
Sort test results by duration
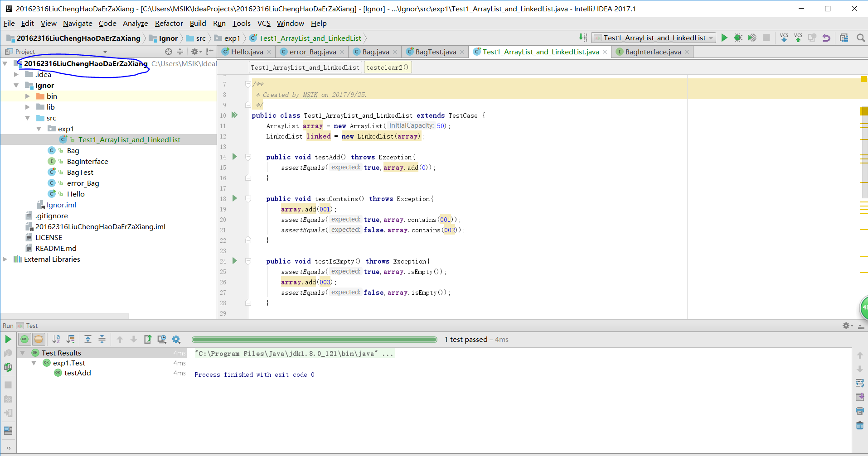(x=71, y=339)
